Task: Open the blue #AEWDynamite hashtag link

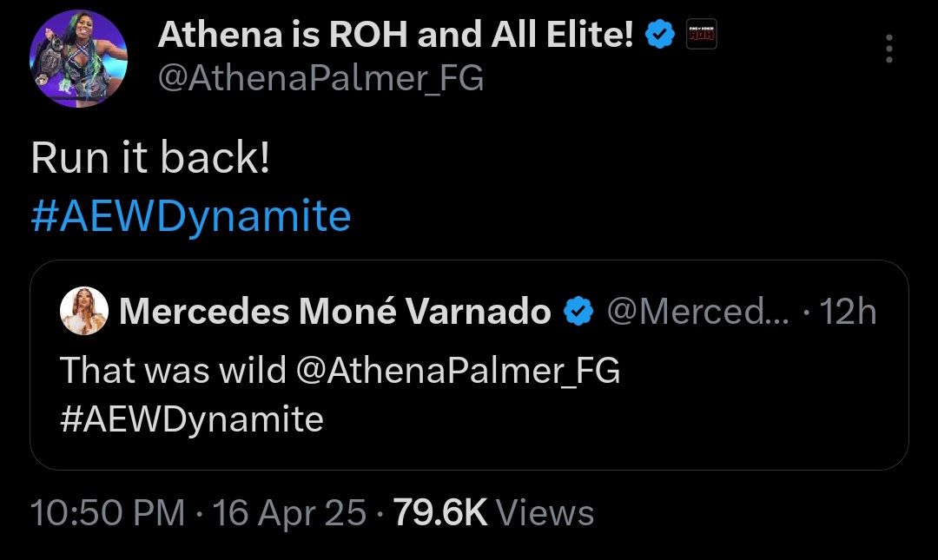Action: pos(191,215)
